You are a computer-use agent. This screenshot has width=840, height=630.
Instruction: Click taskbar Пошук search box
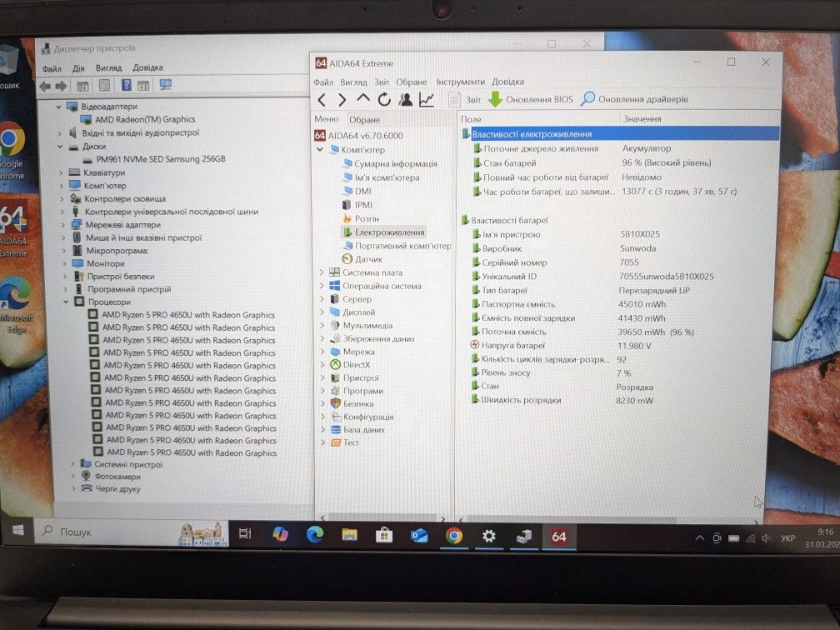click(x=132, y=532)
